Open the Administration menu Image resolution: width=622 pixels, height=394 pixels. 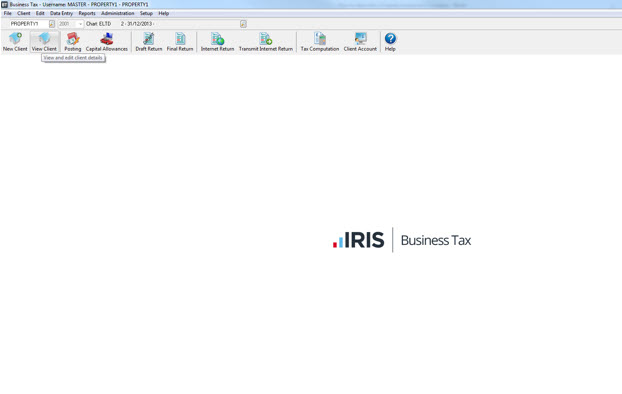point(117,13)
